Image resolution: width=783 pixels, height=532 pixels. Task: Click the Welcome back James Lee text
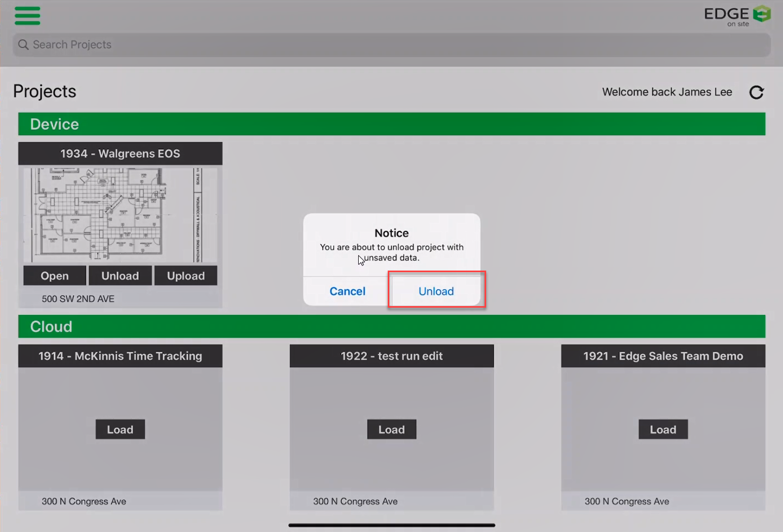click(x=667, y=92)
